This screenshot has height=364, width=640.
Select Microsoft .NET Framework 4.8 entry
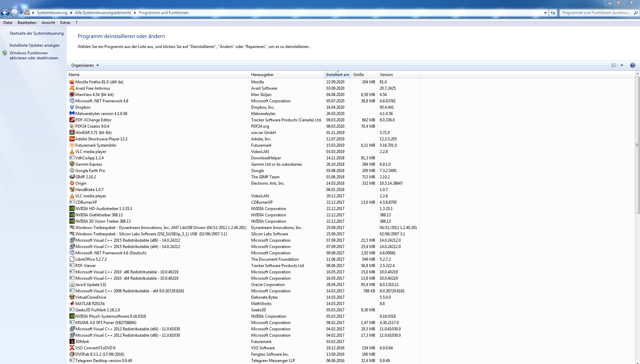click(243, 101)
